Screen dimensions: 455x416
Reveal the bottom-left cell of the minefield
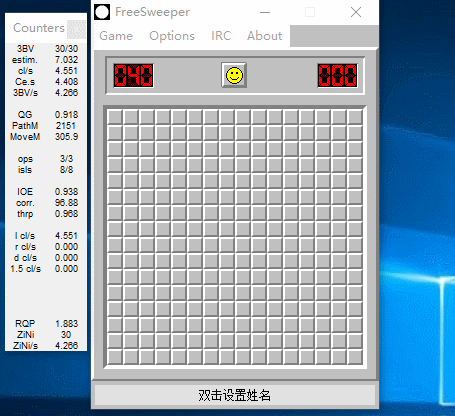[x=115, y=357]
